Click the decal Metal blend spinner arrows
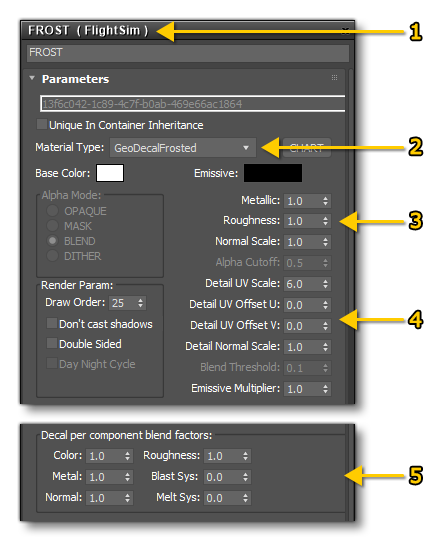435x541 pixels. (x=128, y=477)
